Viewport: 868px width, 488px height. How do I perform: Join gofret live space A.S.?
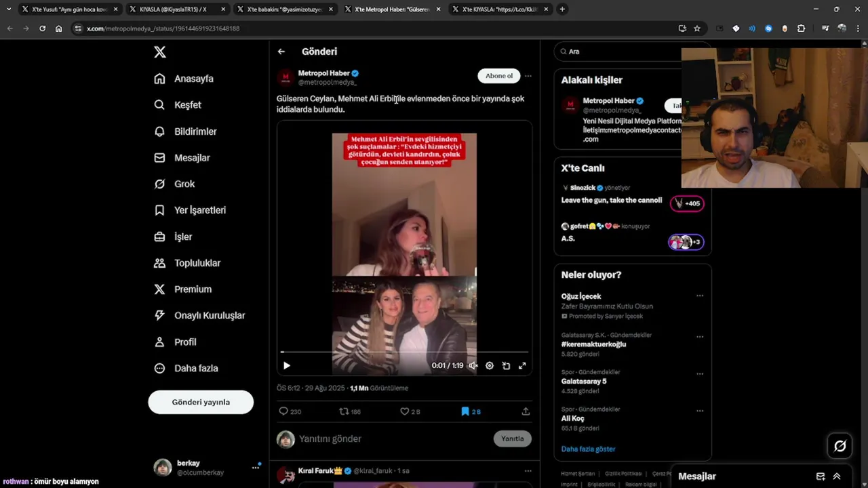(x=686, y=242)
